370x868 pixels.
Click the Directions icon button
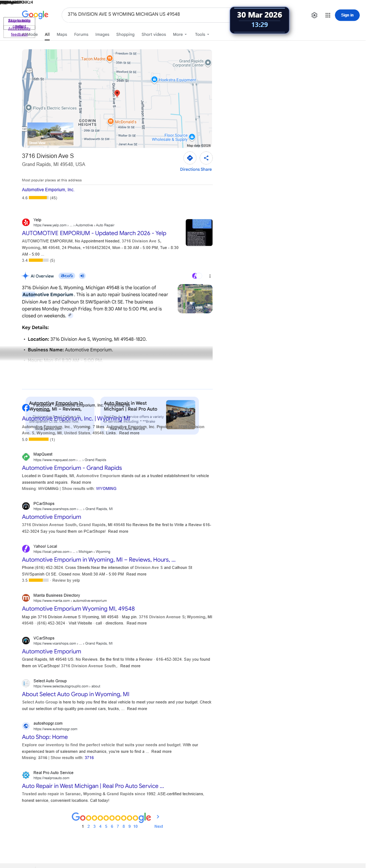click(190, 158)
